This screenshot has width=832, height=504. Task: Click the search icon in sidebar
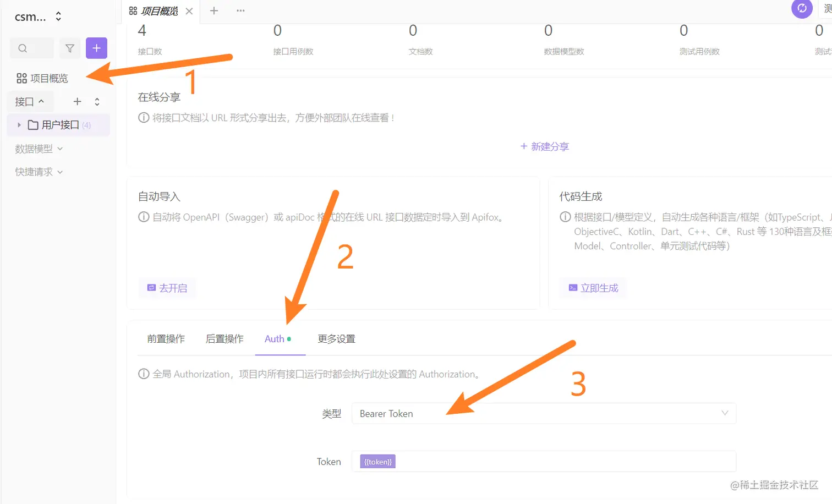tap(23, 48)
